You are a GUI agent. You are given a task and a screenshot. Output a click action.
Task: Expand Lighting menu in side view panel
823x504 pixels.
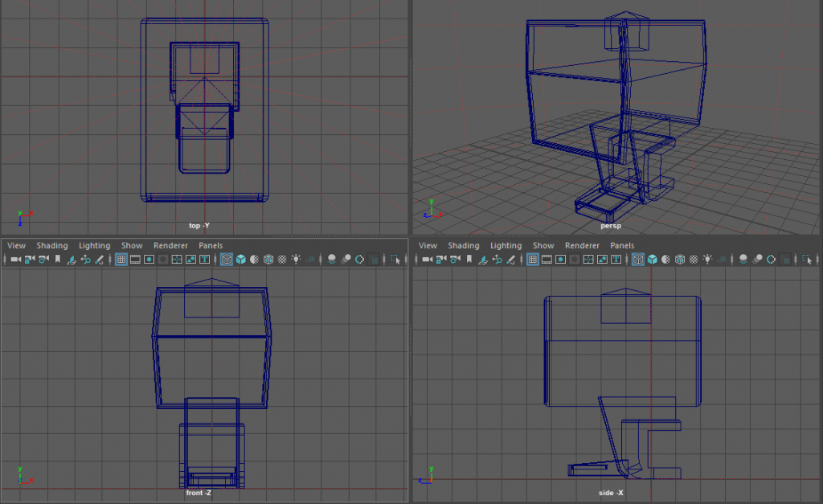point(506,245)
